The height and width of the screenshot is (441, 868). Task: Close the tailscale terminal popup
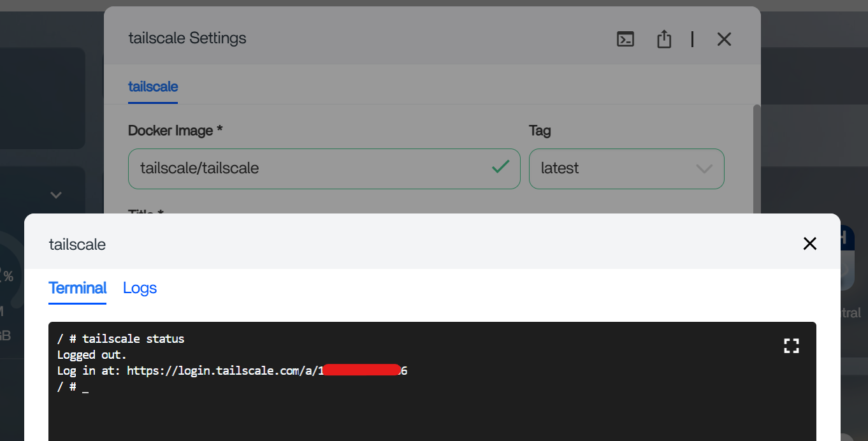point(809,243)
